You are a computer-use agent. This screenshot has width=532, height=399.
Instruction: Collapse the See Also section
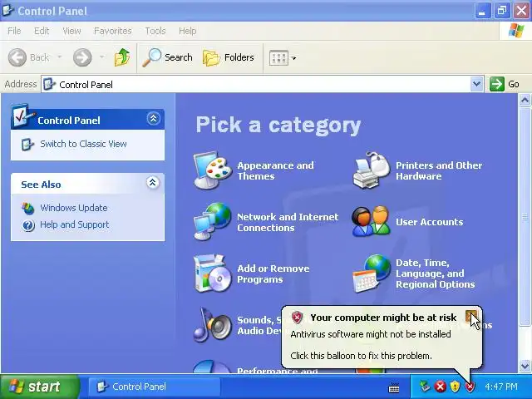pyautogui.click(x=153, y=183)
